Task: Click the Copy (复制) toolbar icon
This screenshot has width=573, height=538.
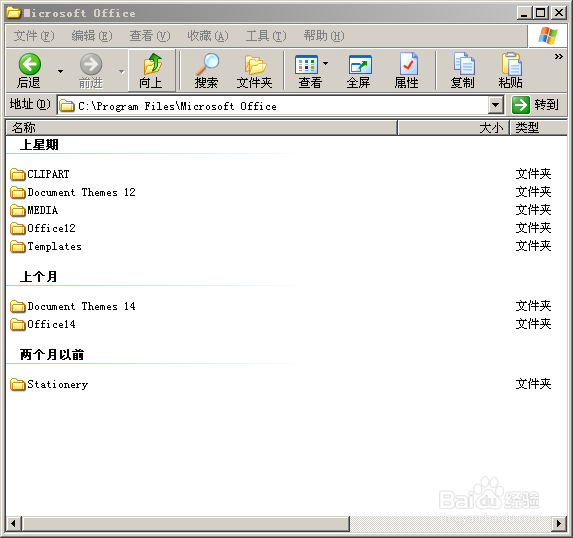Action: click(464, 64)
